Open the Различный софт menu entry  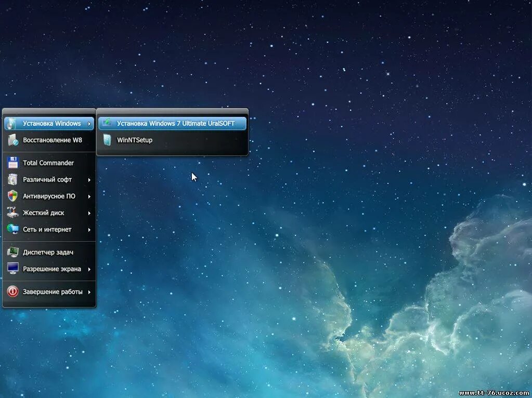[x=49, y=179]
